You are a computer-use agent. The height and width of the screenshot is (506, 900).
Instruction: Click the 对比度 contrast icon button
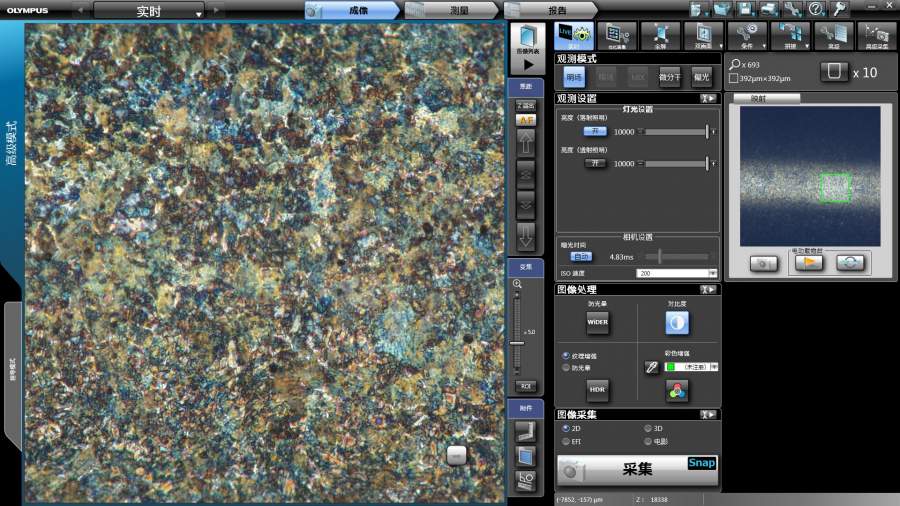[677, 323]
